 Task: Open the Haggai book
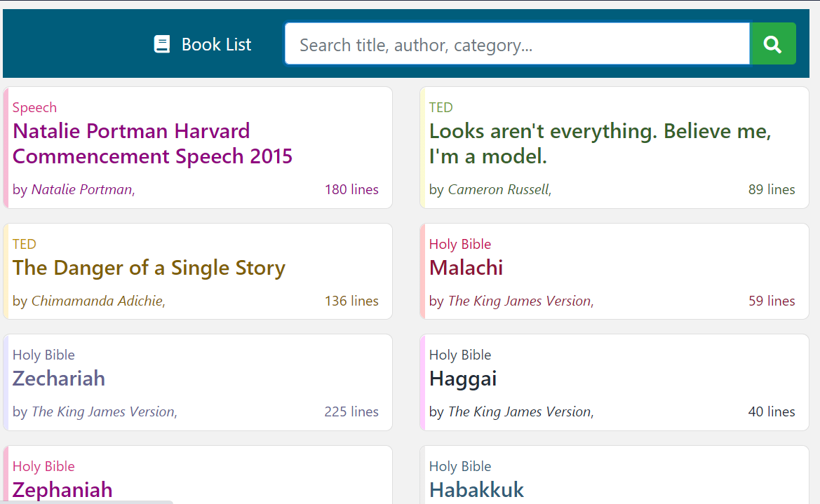point(463,379)
